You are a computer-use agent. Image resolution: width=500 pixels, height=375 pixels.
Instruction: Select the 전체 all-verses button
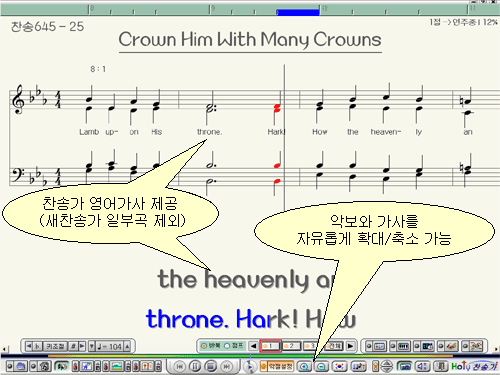click(x=334, y=346)
